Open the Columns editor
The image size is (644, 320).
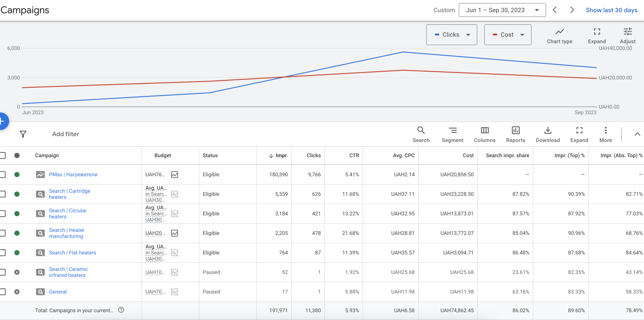click(x=485, y=134)
